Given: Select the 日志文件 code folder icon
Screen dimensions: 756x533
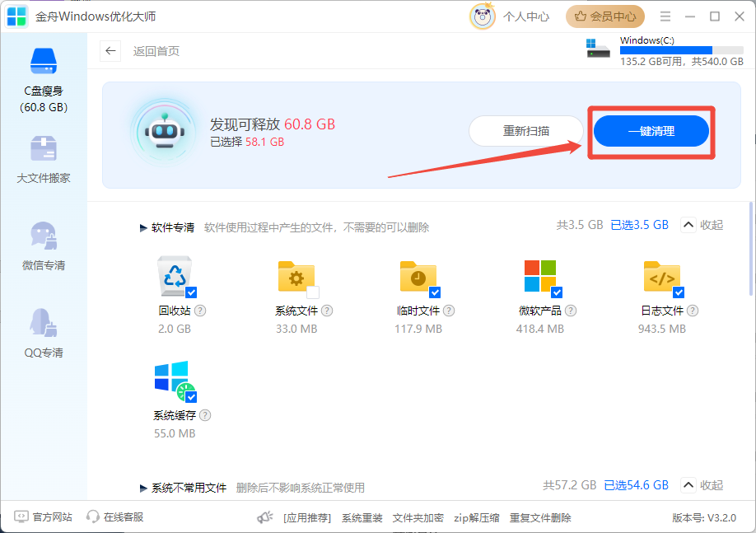Looking at the screenshot, I should (x=662, y=277).
